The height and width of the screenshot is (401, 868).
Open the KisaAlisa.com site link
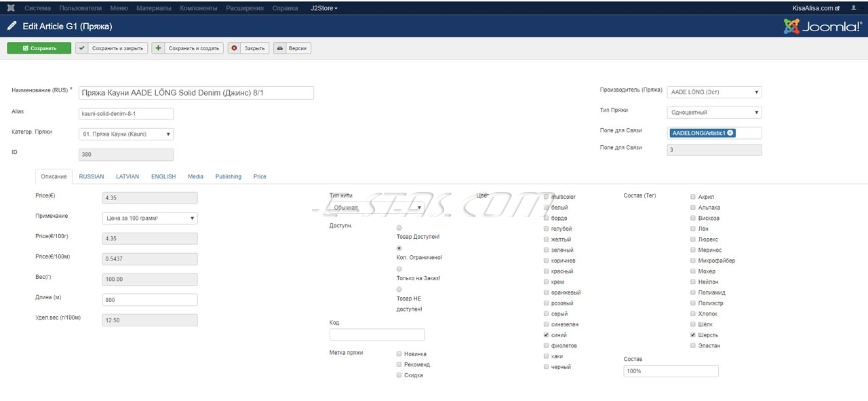[x=815, y=8]
